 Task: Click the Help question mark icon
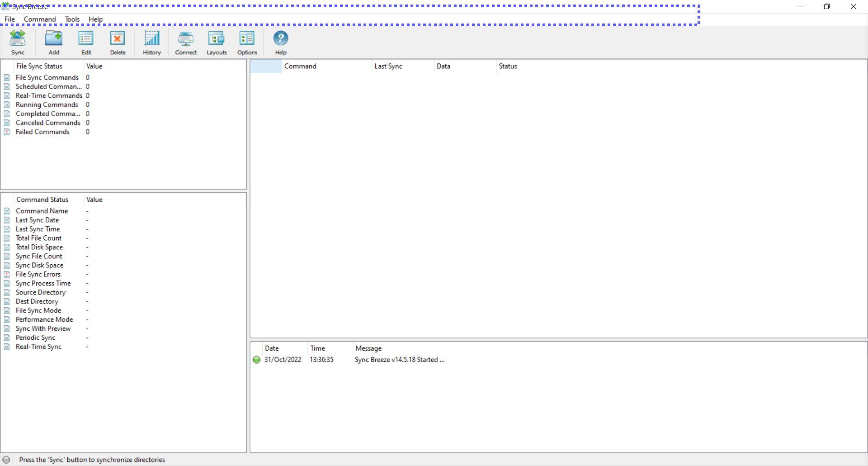(281, 43)
